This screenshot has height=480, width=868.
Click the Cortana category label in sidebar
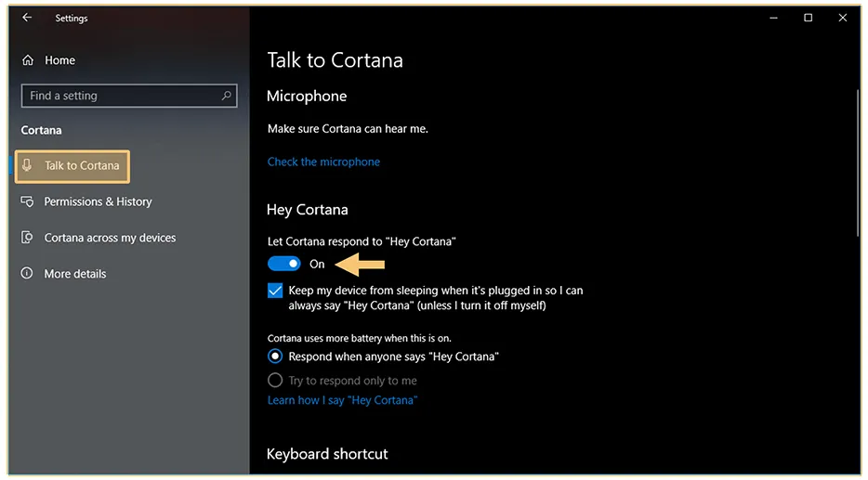coord(42,131)
